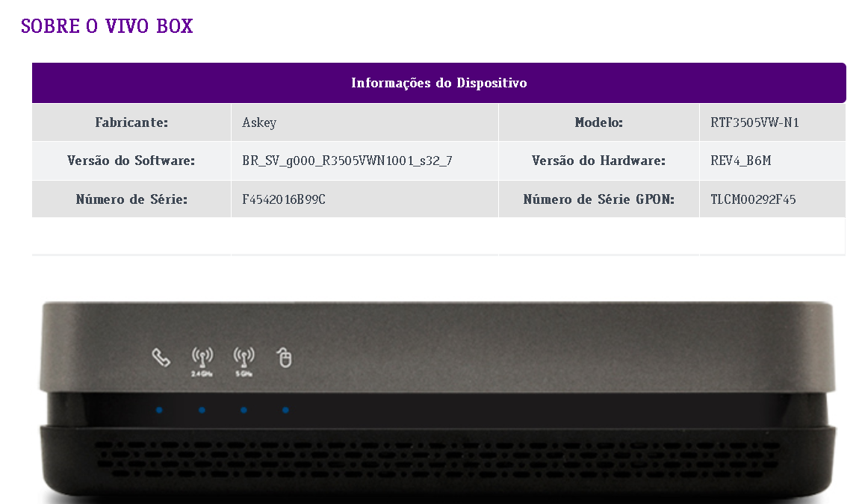This screenshot has width=862, height=504.
Task: Select the Askey manufacturer value
Action: [x=259, y=122]
